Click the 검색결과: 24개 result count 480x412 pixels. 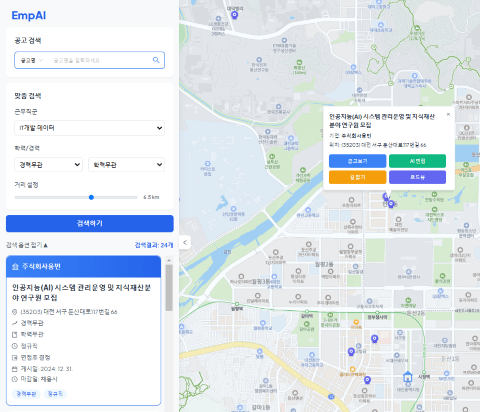click(x=154, y=245)
